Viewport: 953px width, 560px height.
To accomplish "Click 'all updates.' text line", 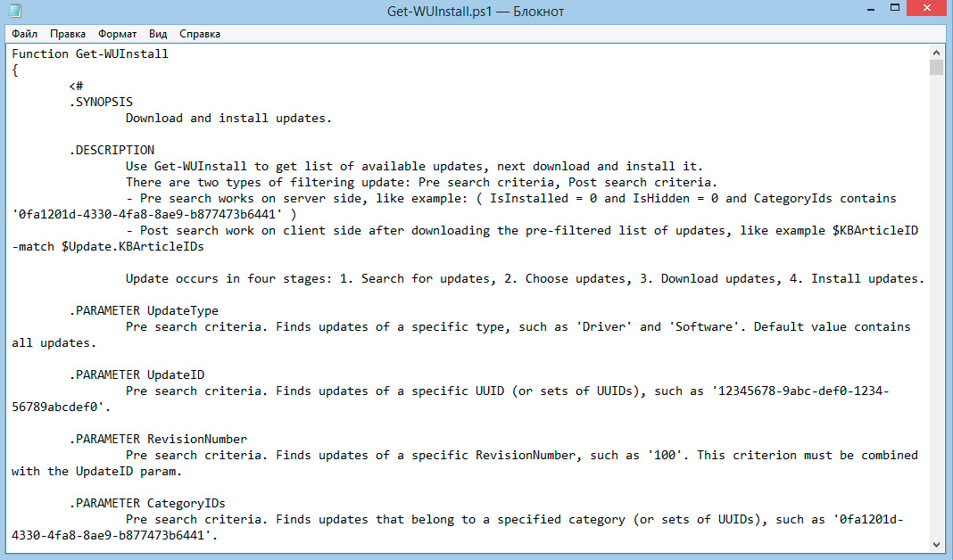I will (x=54, y=342).
